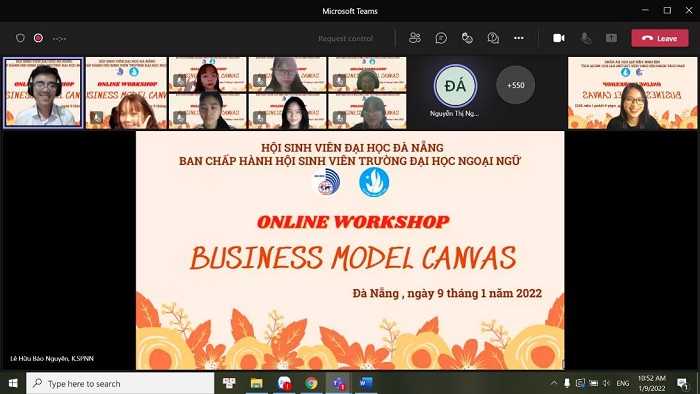Screen dimensions: 700x394
Task: Switch the ENG input language indicator
Action: 623,383
